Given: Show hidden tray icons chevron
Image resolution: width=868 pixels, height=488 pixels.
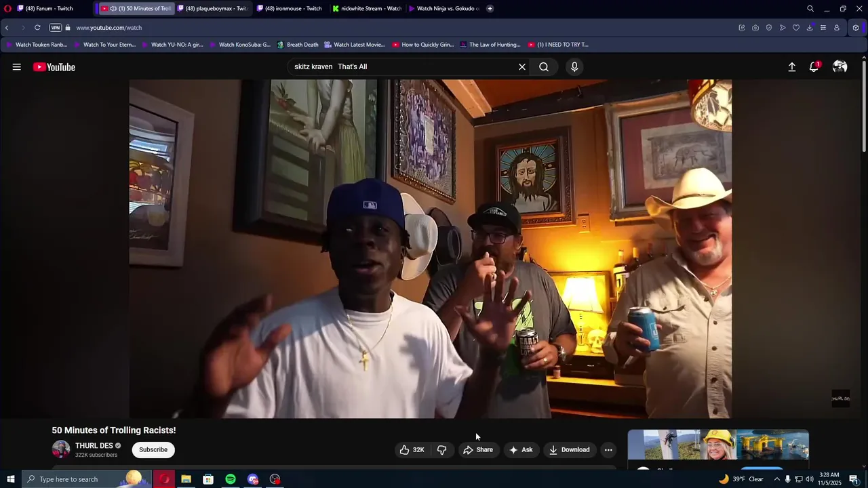Looking at the screenshot, I should (x=777, y=479).
